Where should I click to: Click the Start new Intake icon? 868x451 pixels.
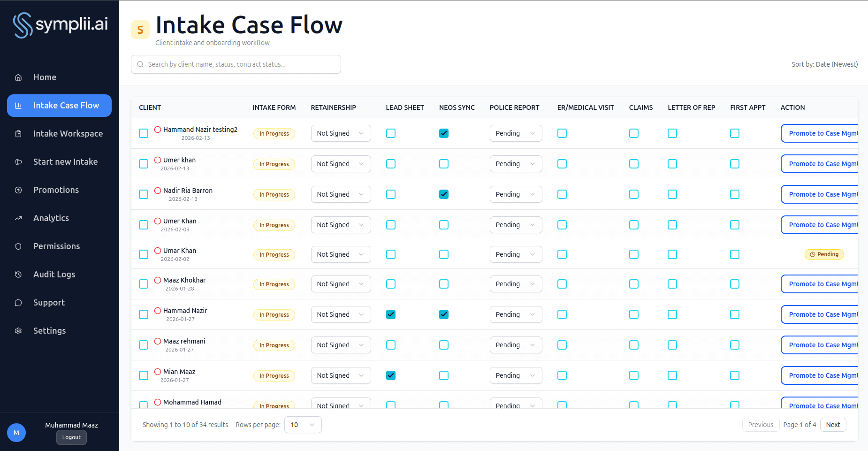(18, 161)
